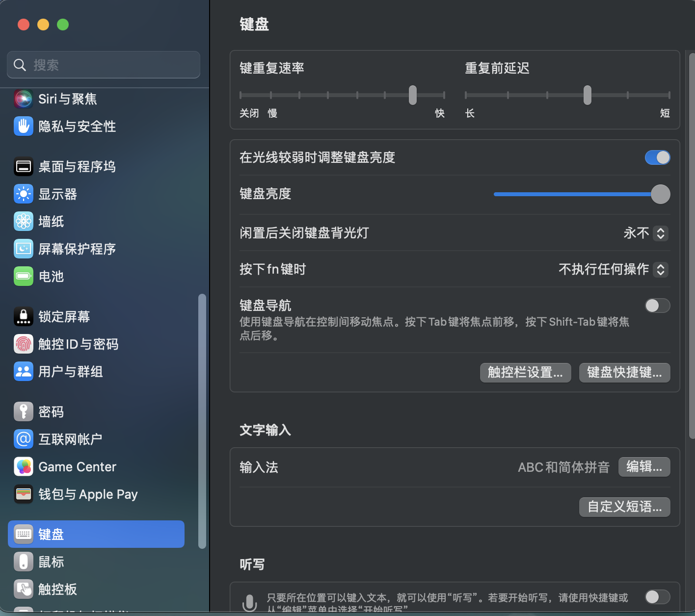This screenshot has width=695, height=616.
Task: Click the 关闭 label under 键重复速率
Action: click(249, 113)
